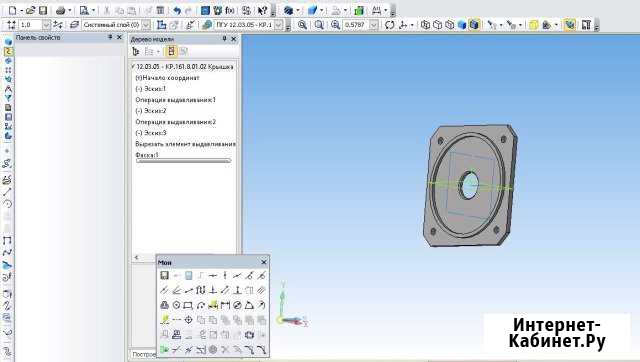Click the variables f(x) icon
The height and width of the screenshot is (362, 640).
(230, 11)
